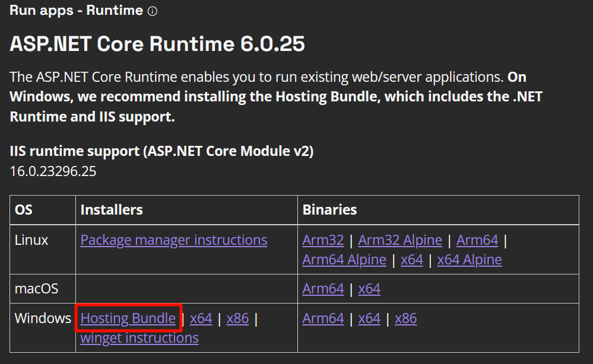593x364 pixels.
Task: Download the Linux x64 binary
Action: tap(412, 260)
